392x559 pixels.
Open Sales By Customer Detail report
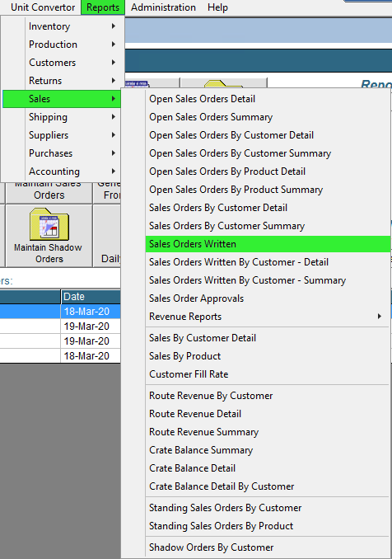[x=268, y=338]
